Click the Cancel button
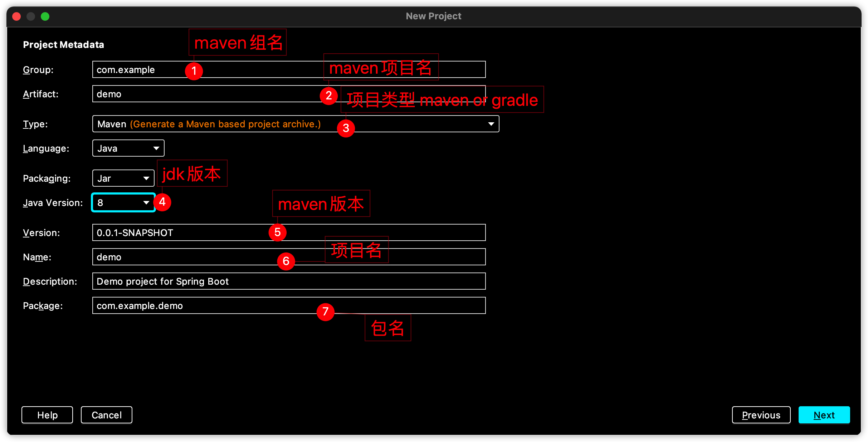 pyautogui.click(x=107, y=415)
